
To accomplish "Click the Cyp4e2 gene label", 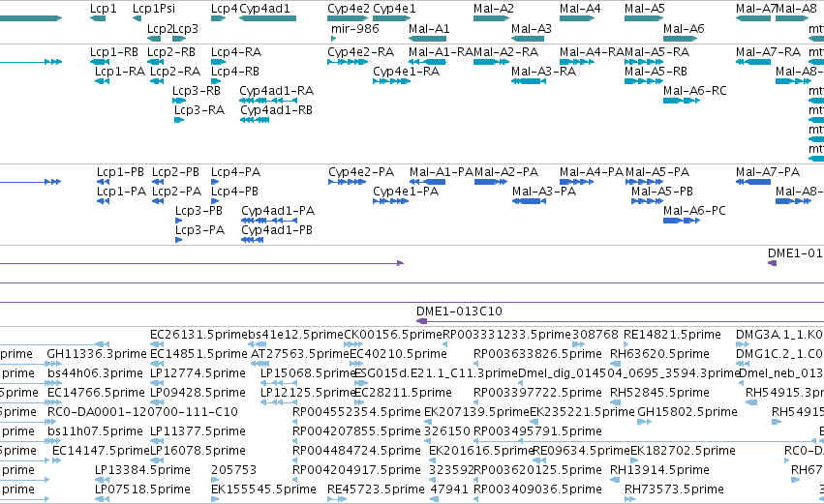I will [x=349, y=9].
